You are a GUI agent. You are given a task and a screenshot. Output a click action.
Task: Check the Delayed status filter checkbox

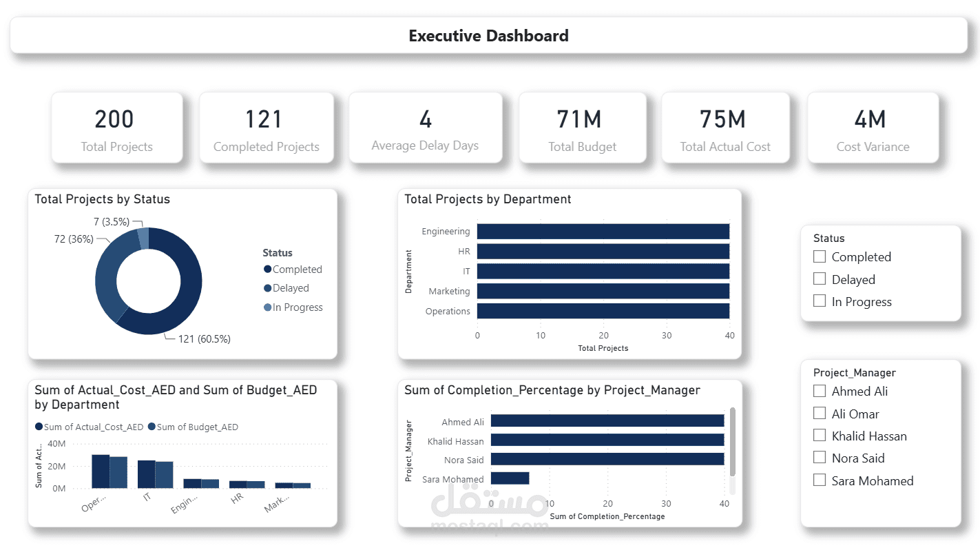820,278
